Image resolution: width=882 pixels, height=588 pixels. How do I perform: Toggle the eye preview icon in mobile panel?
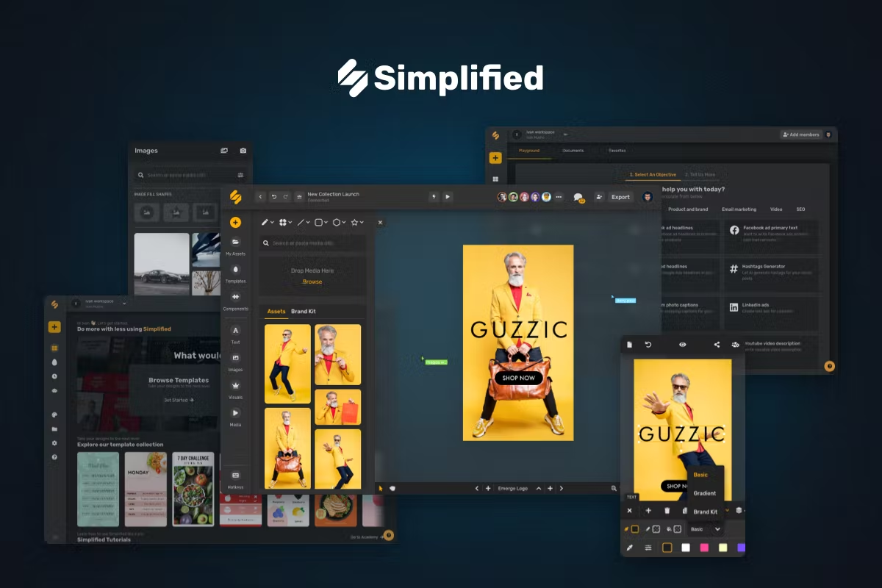tap(682, 345)
